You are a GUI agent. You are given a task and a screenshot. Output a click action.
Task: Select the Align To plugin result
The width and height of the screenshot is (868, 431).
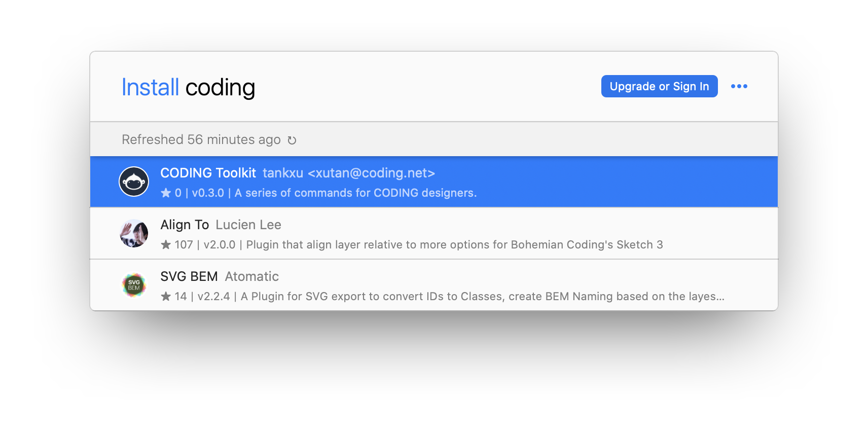pos(434,233)
